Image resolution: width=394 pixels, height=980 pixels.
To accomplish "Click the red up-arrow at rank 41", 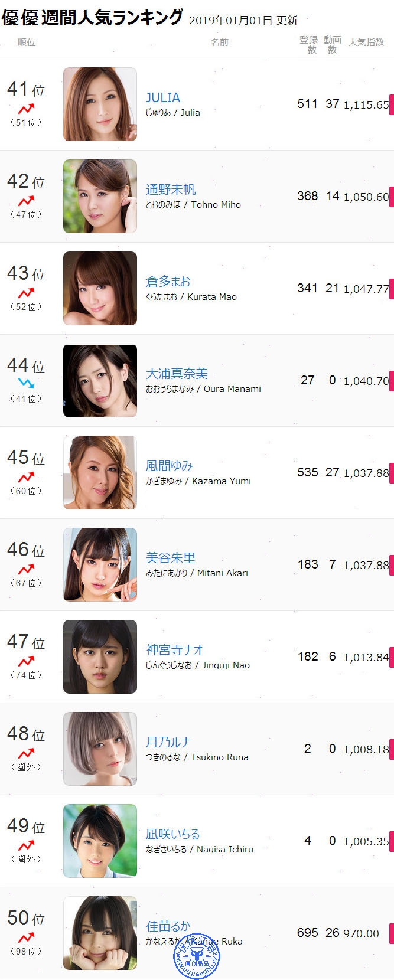I will (26, 109).
